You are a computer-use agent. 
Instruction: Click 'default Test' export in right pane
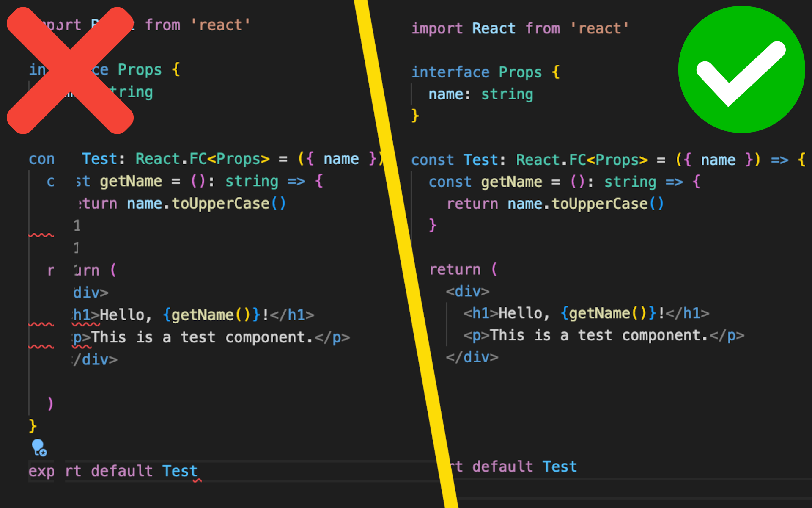524,467
